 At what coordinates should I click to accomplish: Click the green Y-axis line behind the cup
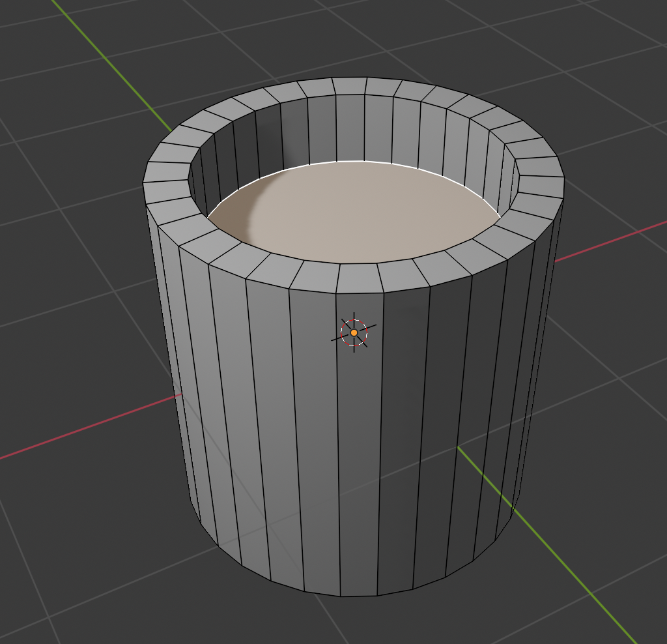pos(111,63)
